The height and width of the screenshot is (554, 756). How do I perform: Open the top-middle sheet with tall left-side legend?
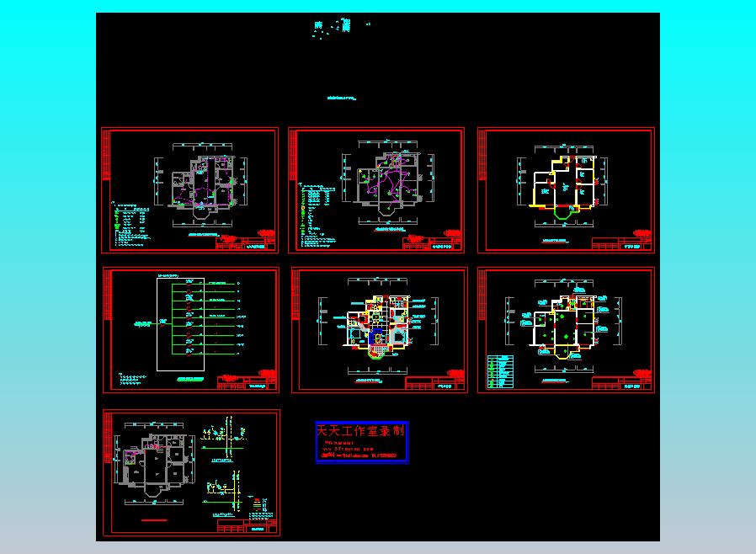point(376,190)
